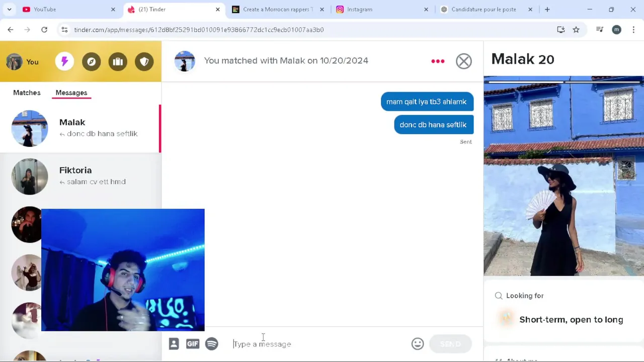Switch to Create a Morrocan rappers tab
This screenshot has width=644, height=362.
click(x=277, y=9)
